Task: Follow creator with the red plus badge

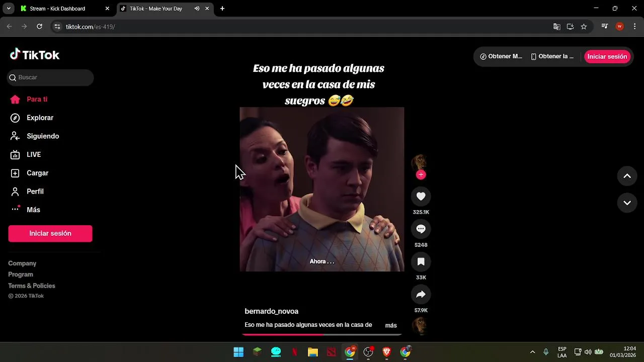Action: pos(421,174)
